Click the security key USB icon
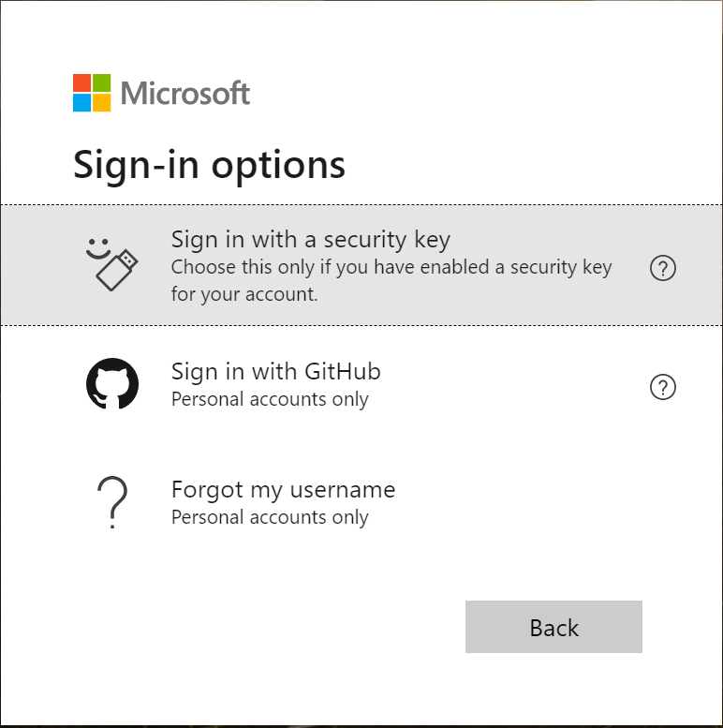723x728 pixels. (118, 271)
